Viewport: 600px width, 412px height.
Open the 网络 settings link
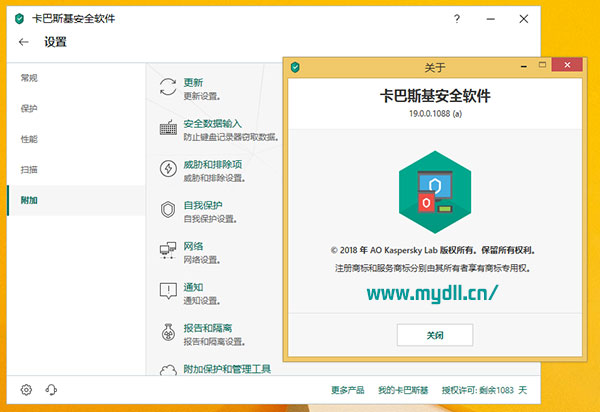[193, 246]
